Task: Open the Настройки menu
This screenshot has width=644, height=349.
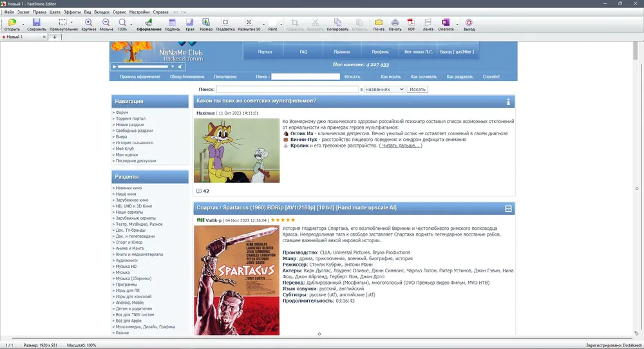Action: tap(139, 12)
